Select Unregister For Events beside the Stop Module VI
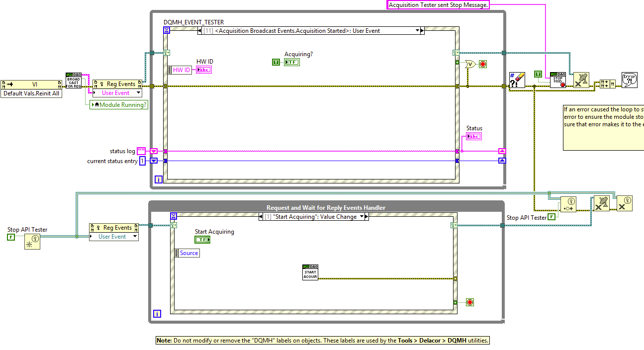The image size is (644, 350). tap(582, 81)
